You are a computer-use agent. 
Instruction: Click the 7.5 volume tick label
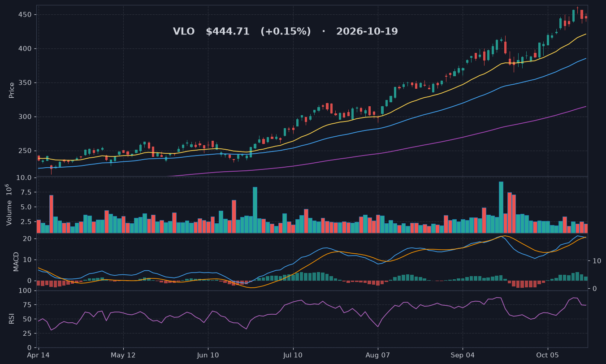(x=26, y=192)
